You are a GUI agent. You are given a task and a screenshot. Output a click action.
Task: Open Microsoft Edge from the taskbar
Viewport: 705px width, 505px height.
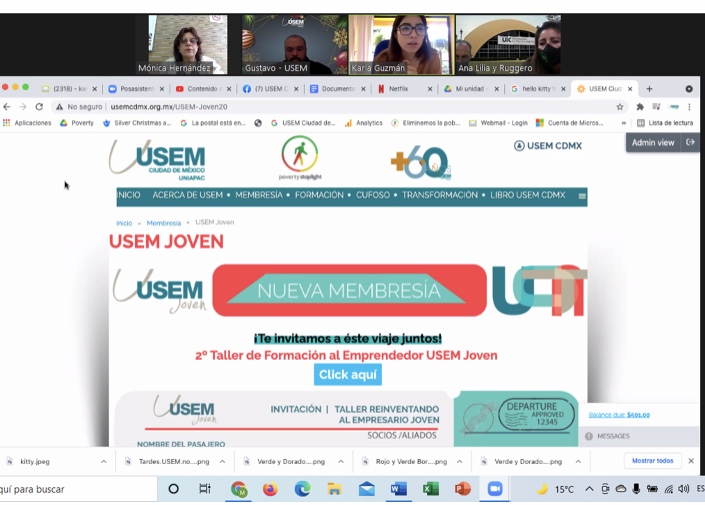coord(303,489)
